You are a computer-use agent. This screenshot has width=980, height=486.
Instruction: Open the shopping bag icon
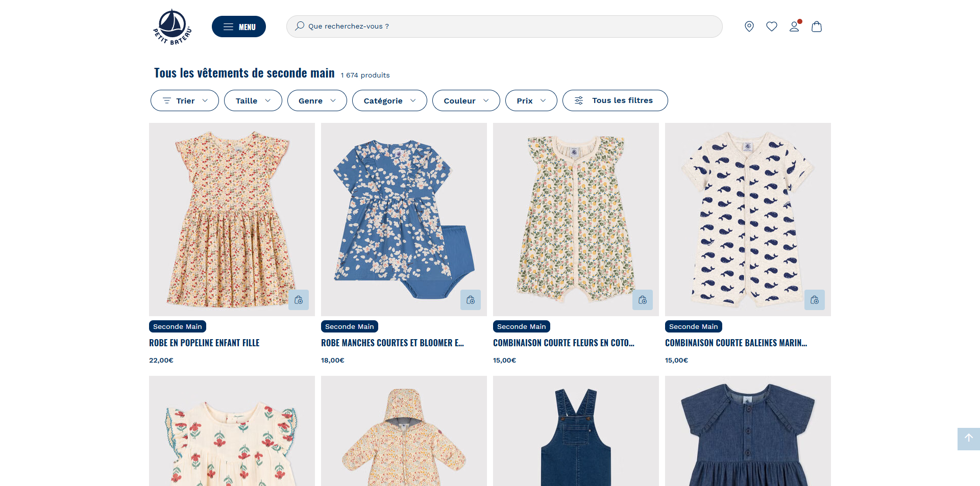click(x=817, y=27)
